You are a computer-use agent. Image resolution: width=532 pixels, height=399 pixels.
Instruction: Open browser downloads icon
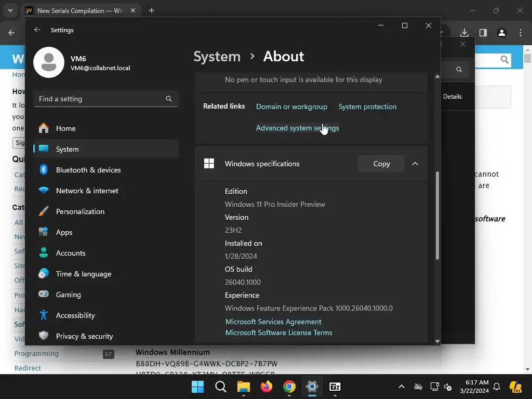pos(464,33)
